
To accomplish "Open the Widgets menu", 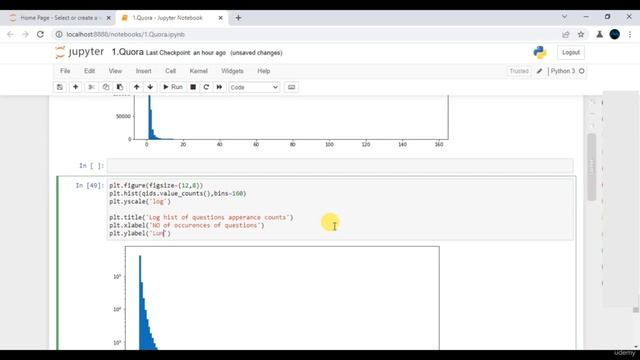I will point(232,71).
